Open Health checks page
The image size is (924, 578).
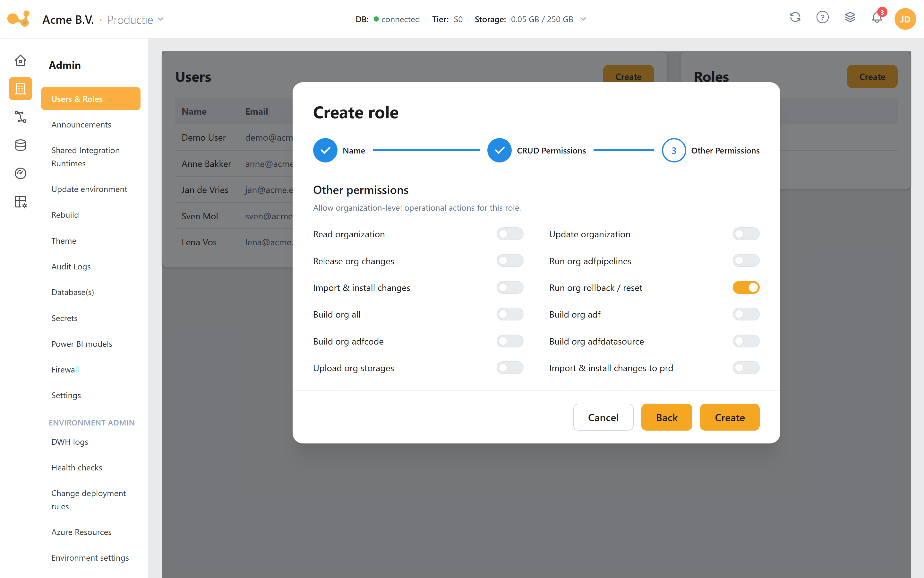[90, 468]
